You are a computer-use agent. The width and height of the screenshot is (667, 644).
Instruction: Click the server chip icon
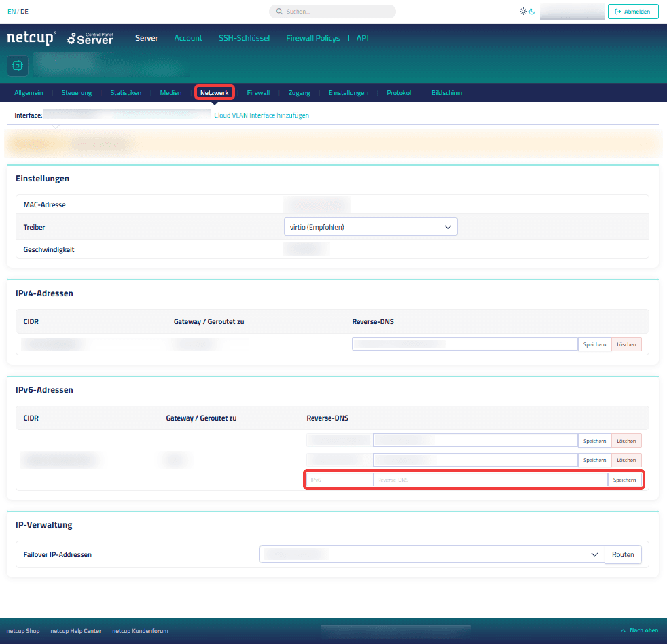coord(18,65)
